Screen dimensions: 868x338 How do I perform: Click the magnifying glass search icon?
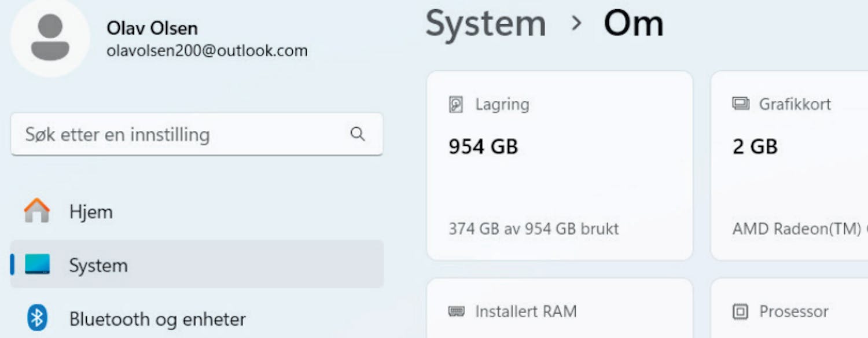click(x=358, y=134)
